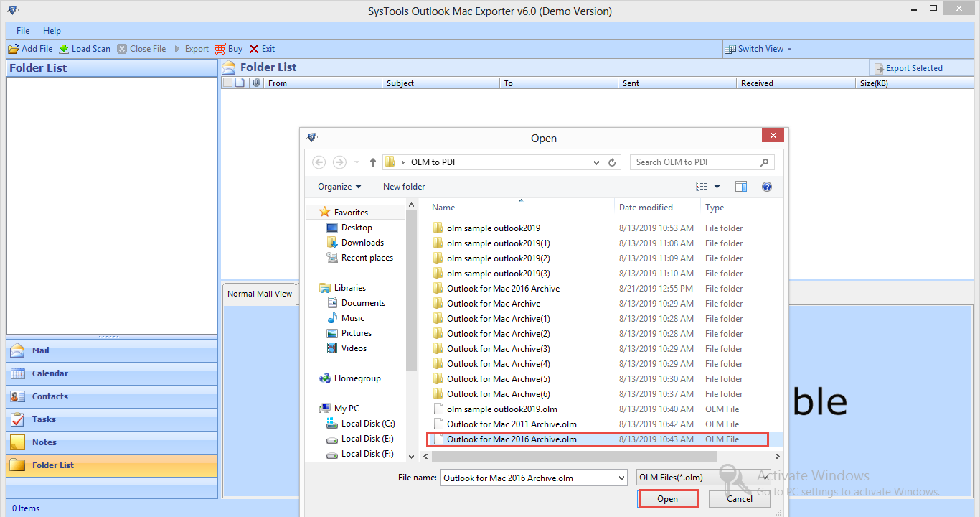
Task: Select the Pictures library
Action: [x=357, y=333]
